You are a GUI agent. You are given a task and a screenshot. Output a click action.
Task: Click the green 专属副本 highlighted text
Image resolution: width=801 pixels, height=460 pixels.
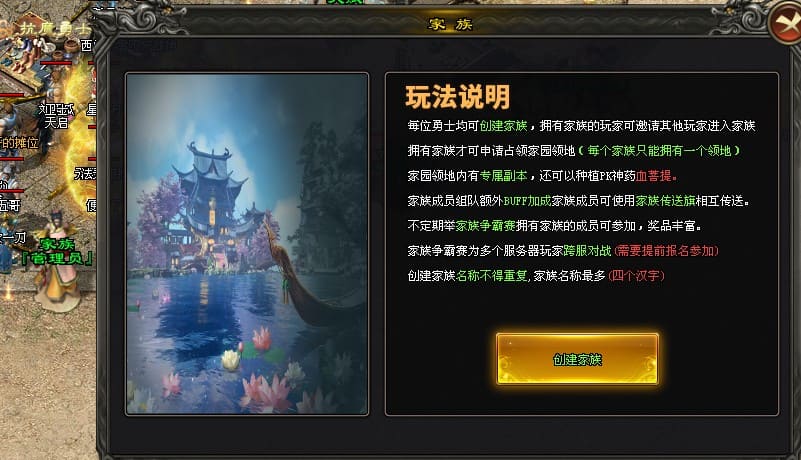pos(503,176)
